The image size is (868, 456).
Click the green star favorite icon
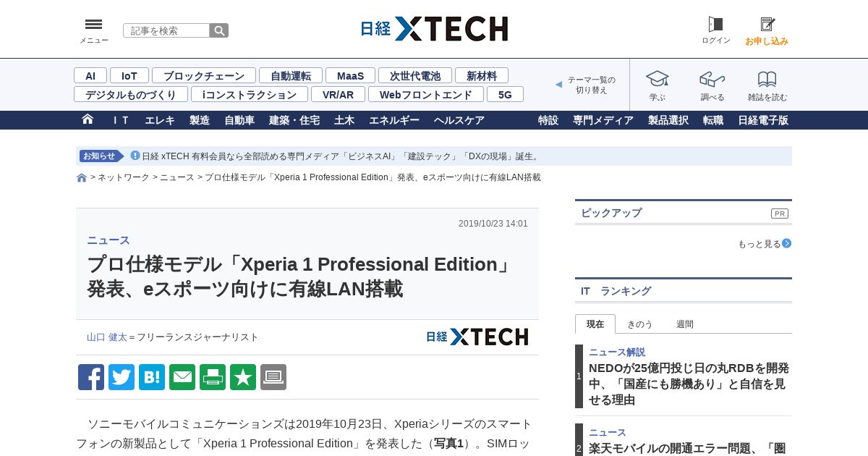(243, 377)
